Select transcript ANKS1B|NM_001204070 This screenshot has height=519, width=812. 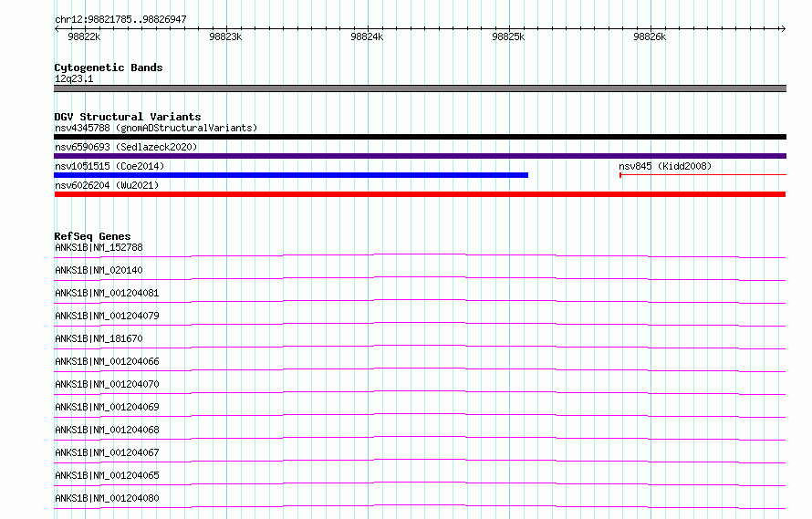(x=107, y=384)
